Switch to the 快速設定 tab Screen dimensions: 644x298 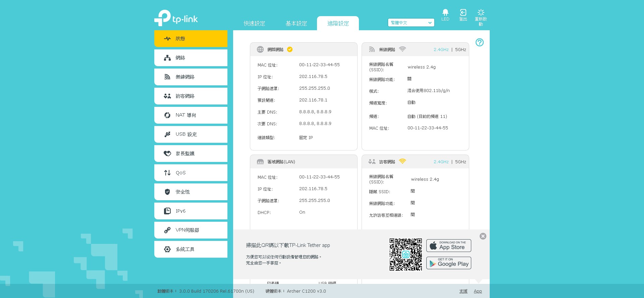pos(254,24)
